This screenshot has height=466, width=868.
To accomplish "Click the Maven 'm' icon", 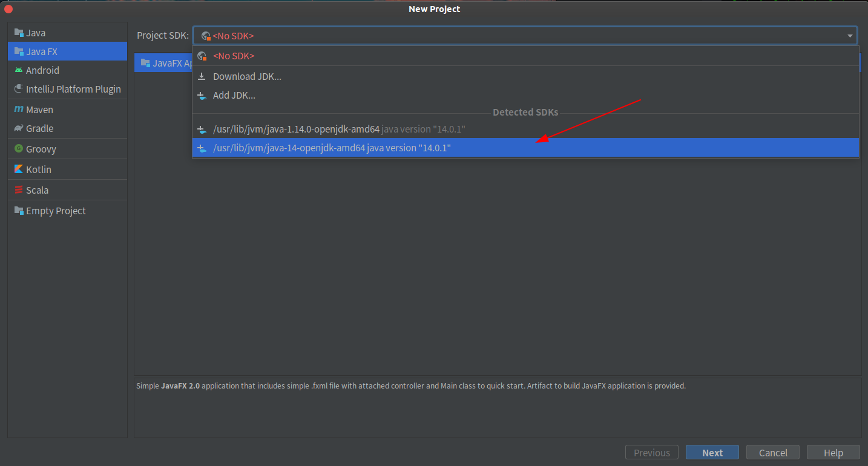I will [x=19, y=110].
